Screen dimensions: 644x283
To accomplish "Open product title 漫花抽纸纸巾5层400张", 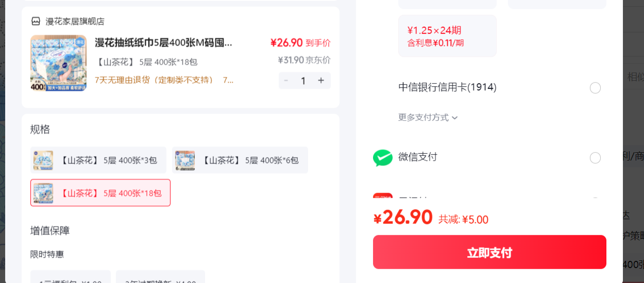I will (163, 43).
